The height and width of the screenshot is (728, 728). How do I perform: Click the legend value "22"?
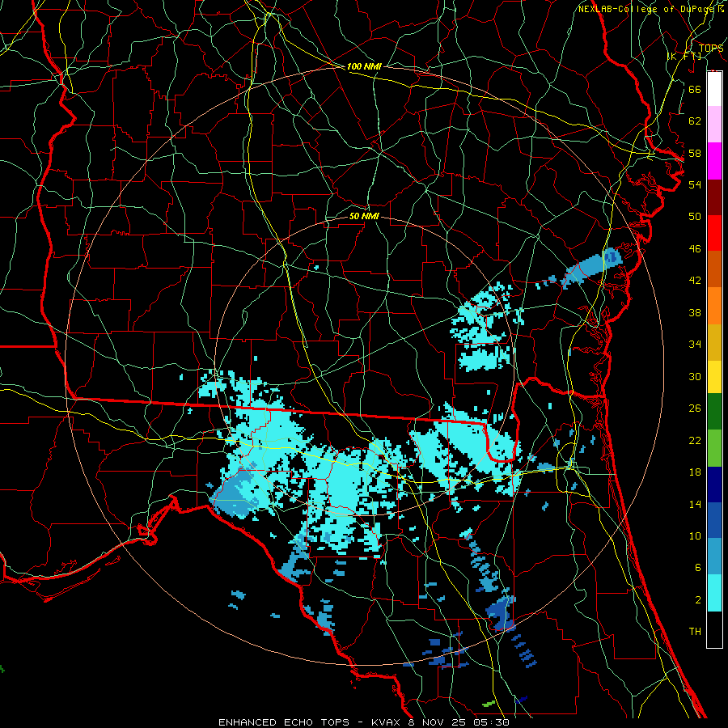[695, 440]
